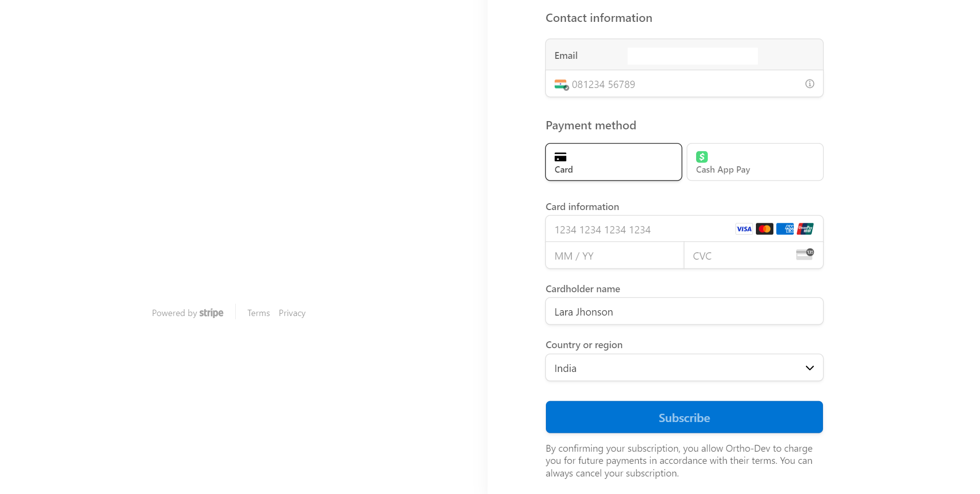Click the phone number info icon
The width and height of the screenshot is (980, 494).
[x=809, y=84]
